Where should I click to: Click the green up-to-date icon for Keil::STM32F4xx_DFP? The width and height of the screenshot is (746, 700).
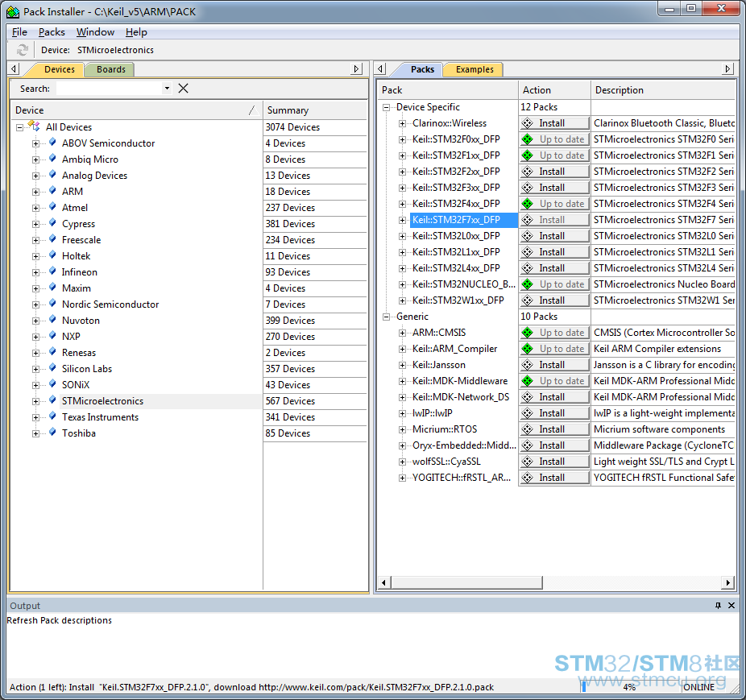click(x=527, y=204)
